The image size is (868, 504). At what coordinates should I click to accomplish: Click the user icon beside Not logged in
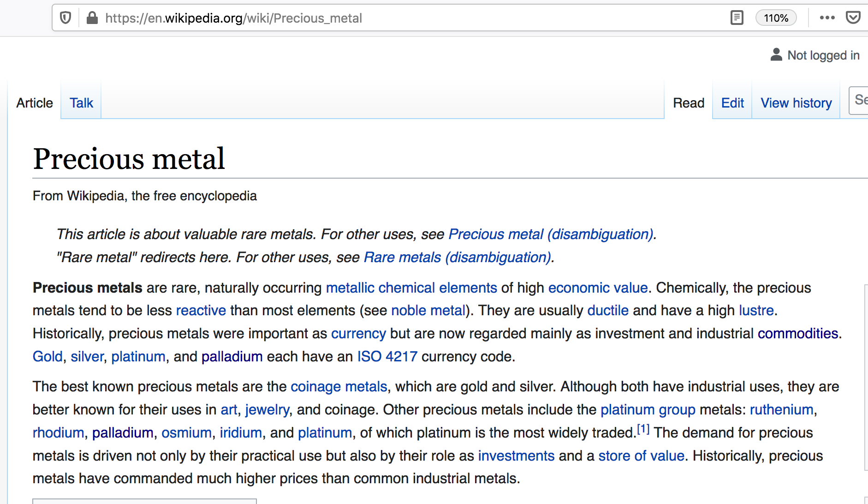coord(776,55)
